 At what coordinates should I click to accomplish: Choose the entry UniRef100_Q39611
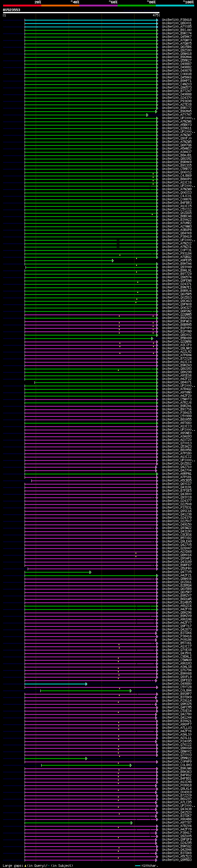point(177,128)
